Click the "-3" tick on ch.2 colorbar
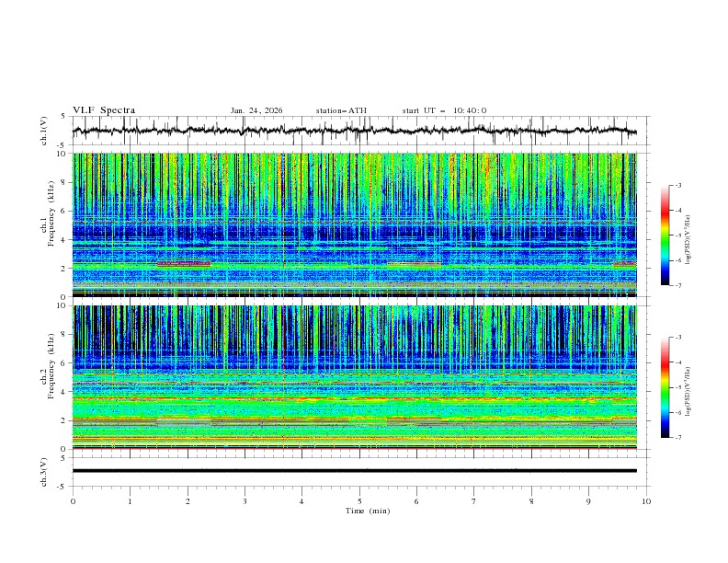This screenshot has width=728, height=563. pos(678,338)
